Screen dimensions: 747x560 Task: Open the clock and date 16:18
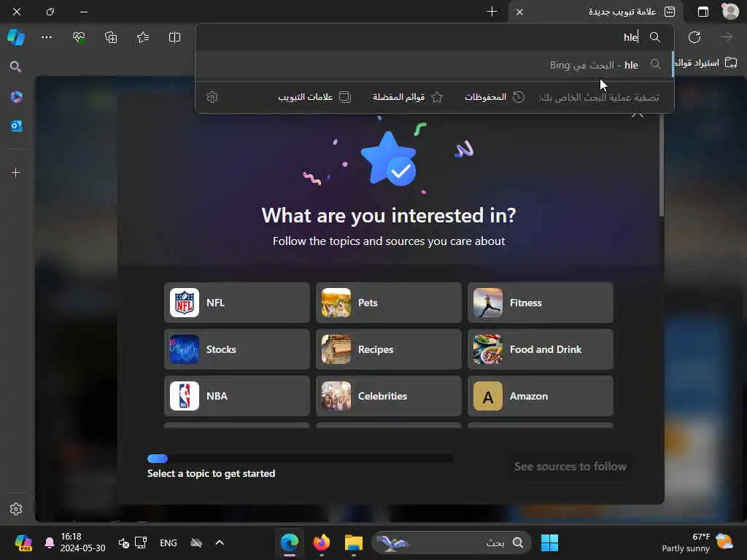tap(82, 542)
